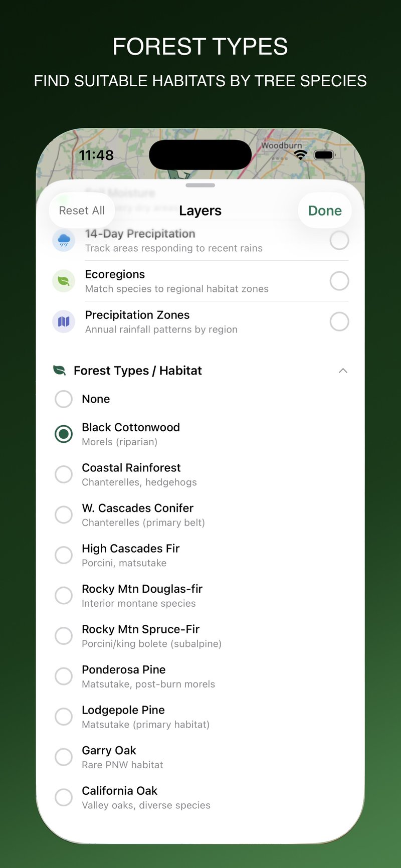Click the Precipitation Zones map icon
401x868 pixels.
click(64, 321)
